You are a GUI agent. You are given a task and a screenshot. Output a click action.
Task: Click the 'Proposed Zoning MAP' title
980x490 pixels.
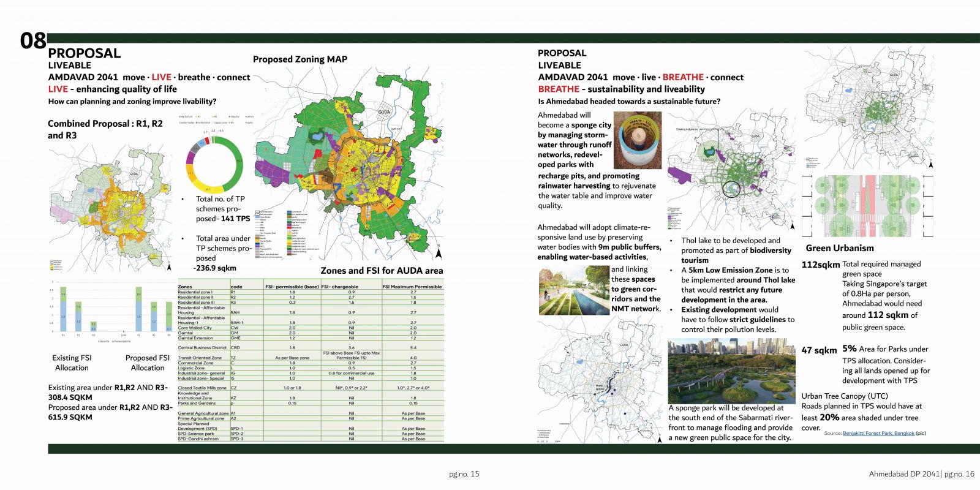click(300, 59)
